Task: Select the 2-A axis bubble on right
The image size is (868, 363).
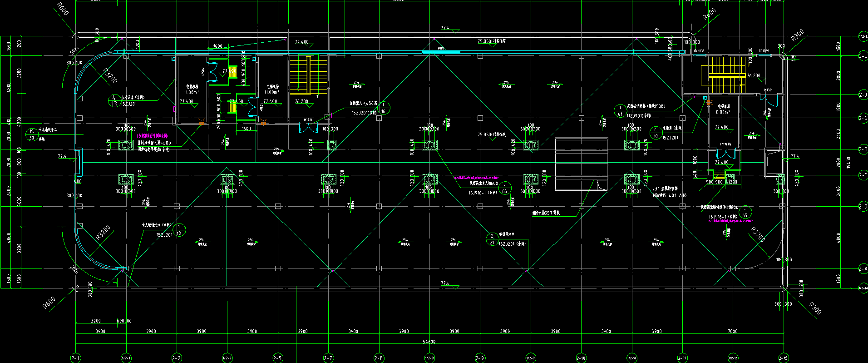Action: [863, 269]
